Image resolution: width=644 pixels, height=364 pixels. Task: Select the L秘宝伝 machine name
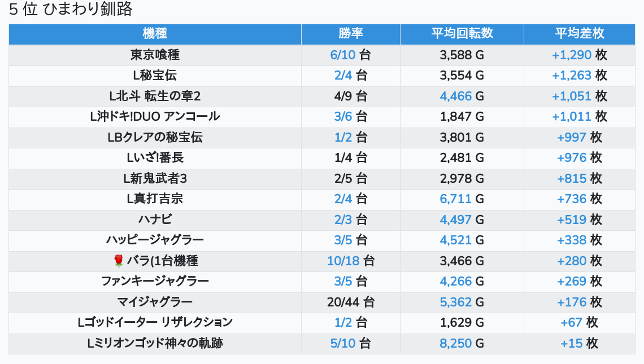pos(155,75)
